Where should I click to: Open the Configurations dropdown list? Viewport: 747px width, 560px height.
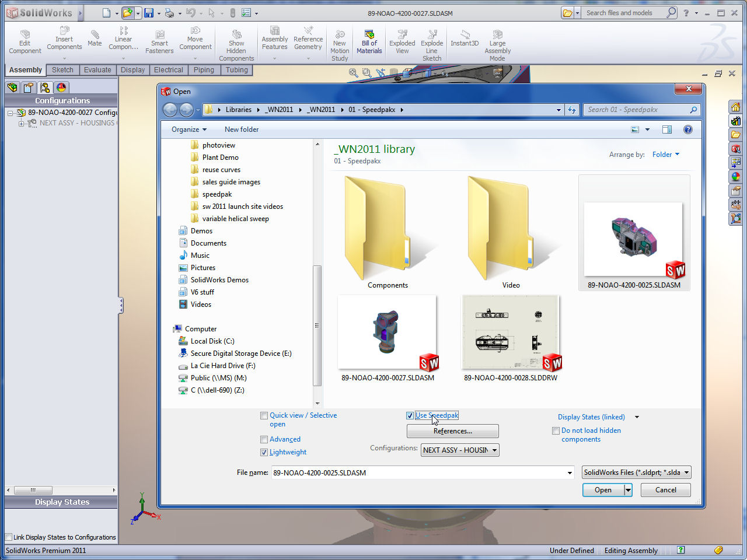pos(460,450)
